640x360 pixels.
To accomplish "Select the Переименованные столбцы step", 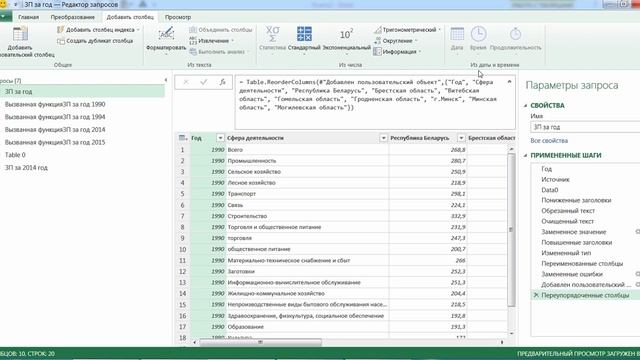I will pos(582,264).
